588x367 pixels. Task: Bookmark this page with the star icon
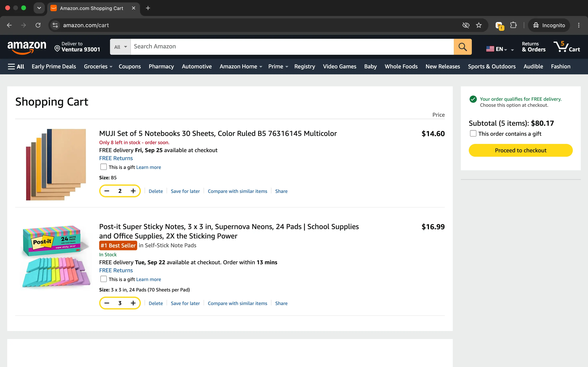click(x=479, y=25)
